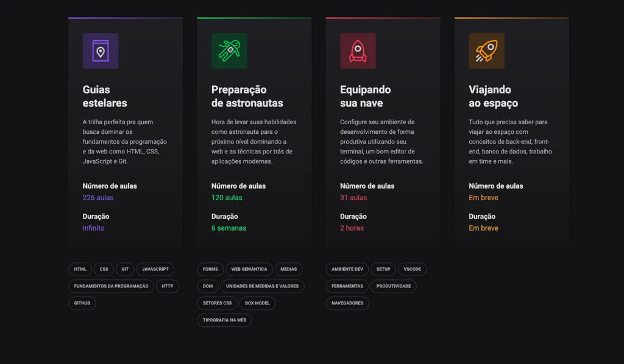
Task: Select the WEB SEMÂNTICA tag
Action: [250, 269]
